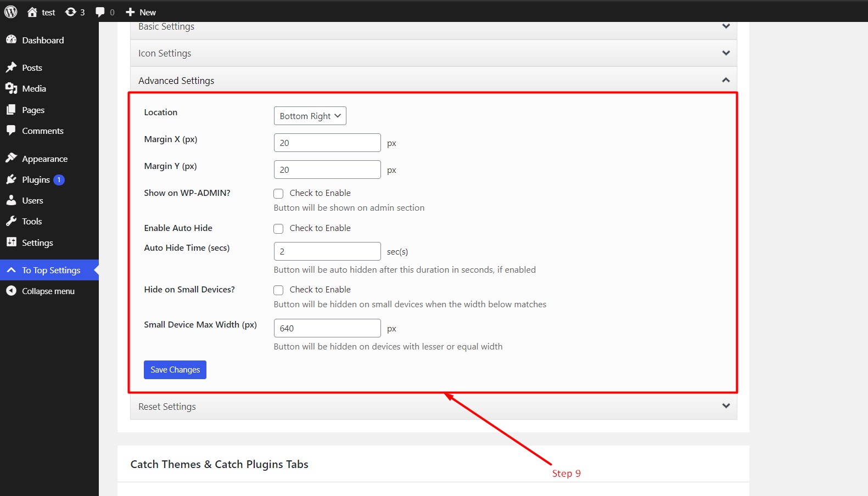868x496 pixels.
Task: Check the Enable Auto Hide checkbox
Action: coord(278,228)
